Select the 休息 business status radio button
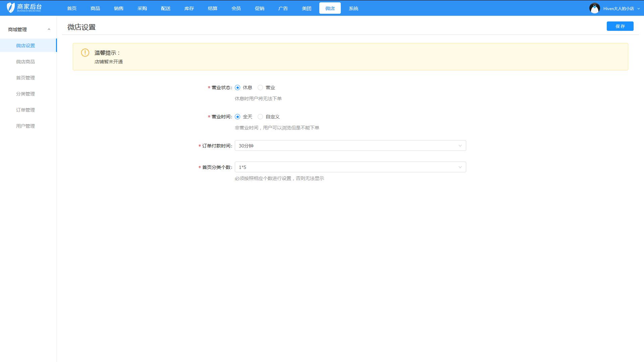The width and height of the screenshot is (644, 362). point(237,87)
